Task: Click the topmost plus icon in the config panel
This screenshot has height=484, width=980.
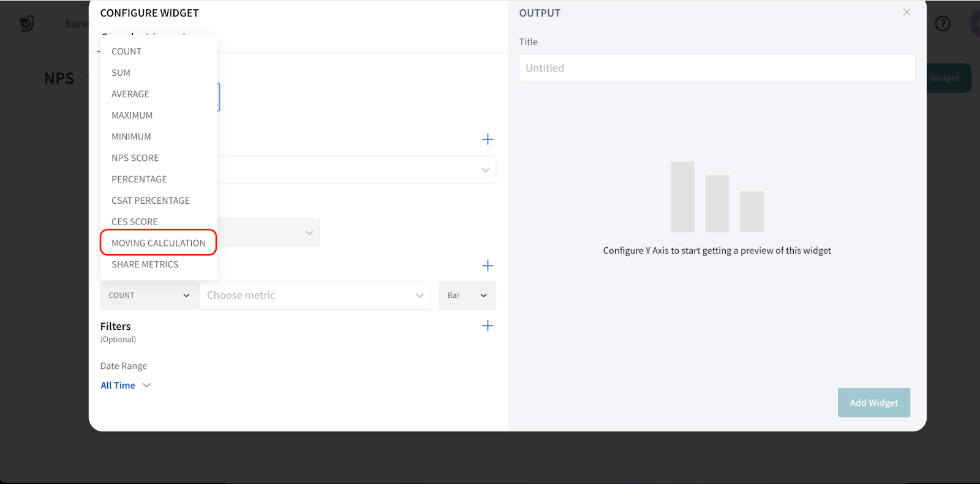Action: click(x=488, y=140)
